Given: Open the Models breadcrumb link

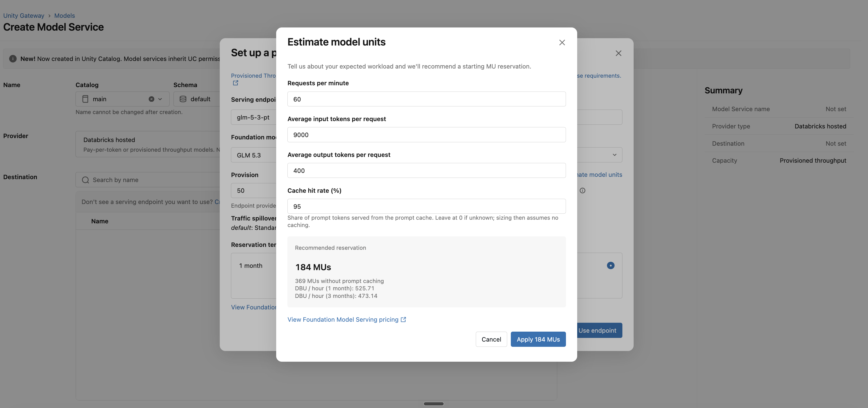Looking at the screenshot, I should point(64,15).
